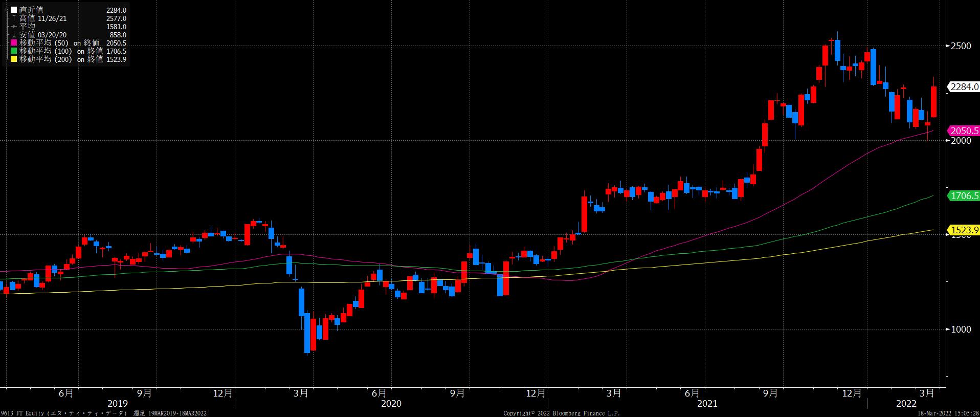The width and height of the screenshot is (980, 417).
Task: Click the yellow 200-period moving average swatch
Action: click(14, 59)
